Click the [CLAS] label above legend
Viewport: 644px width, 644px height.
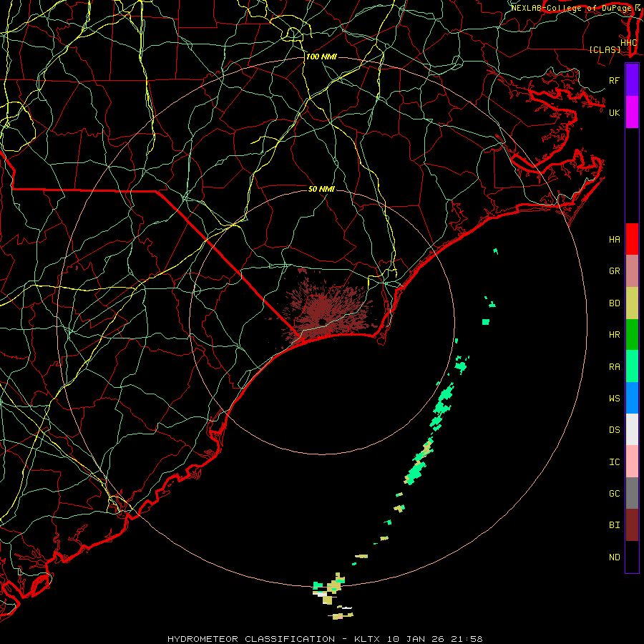click(x=605, y=49)
